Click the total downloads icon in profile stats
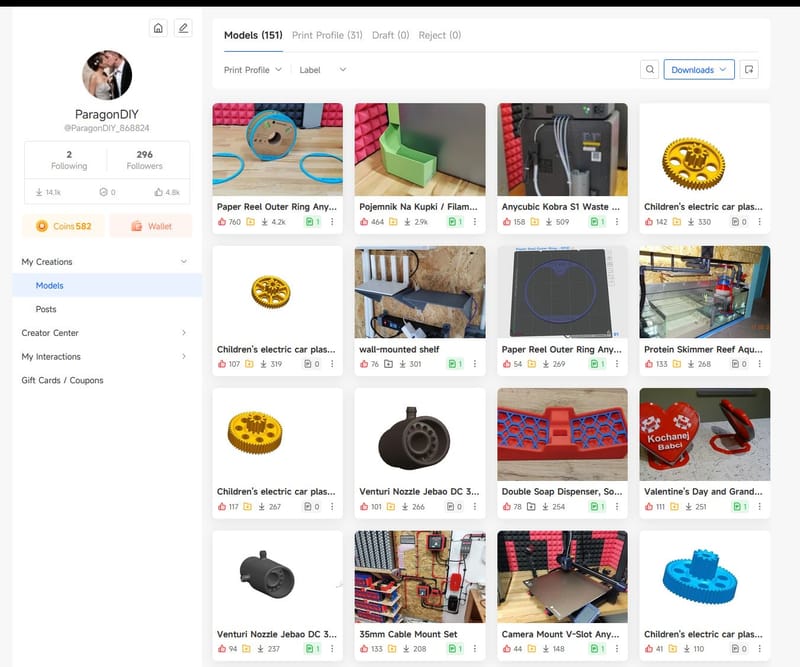 click(x=39, y=192)
